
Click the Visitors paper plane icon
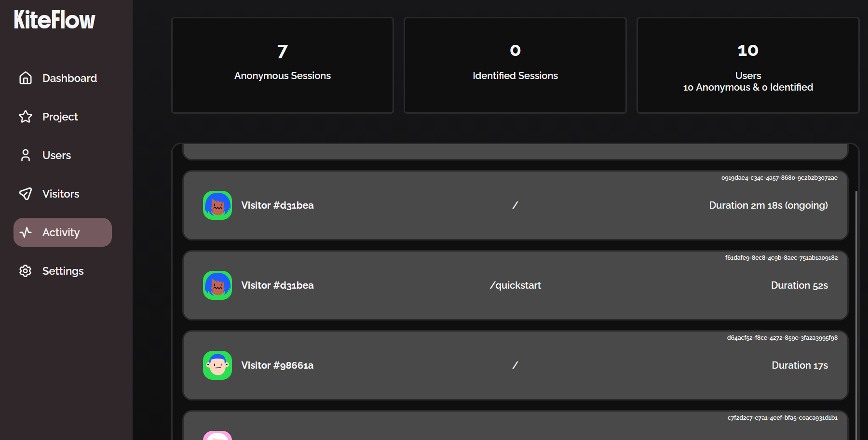click(26, 194)
